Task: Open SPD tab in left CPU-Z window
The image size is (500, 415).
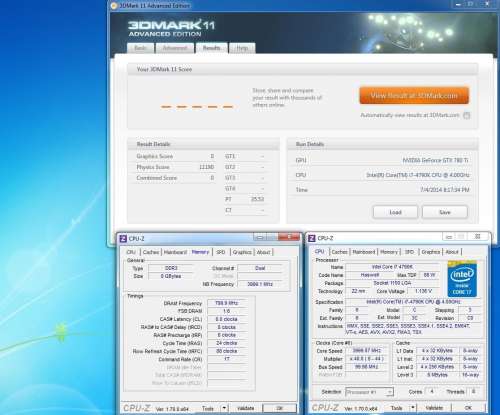Action: 221,252
